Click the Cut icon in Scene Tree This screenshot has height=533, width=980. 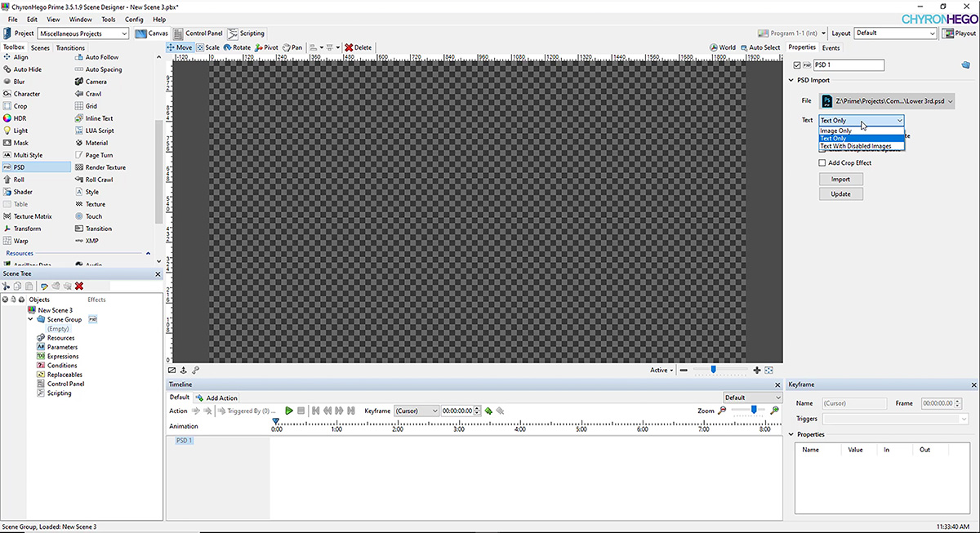[7, 286]
